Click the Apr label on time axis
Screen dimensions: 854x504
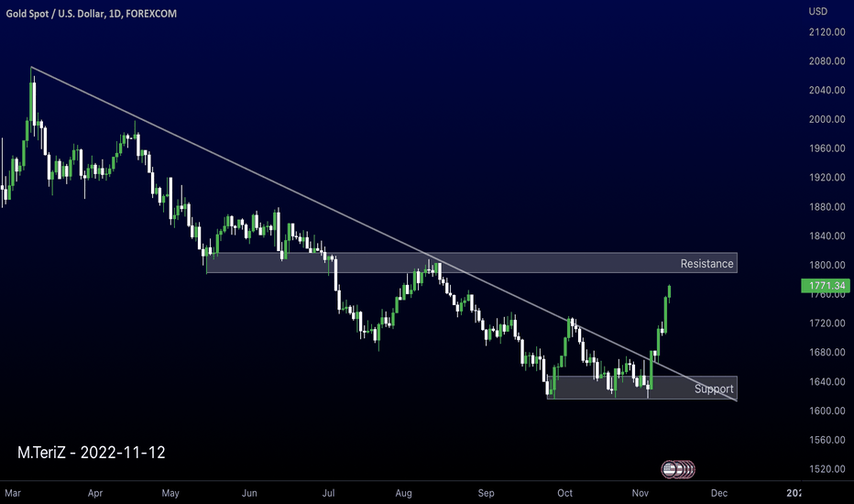[x=95, y=493]
